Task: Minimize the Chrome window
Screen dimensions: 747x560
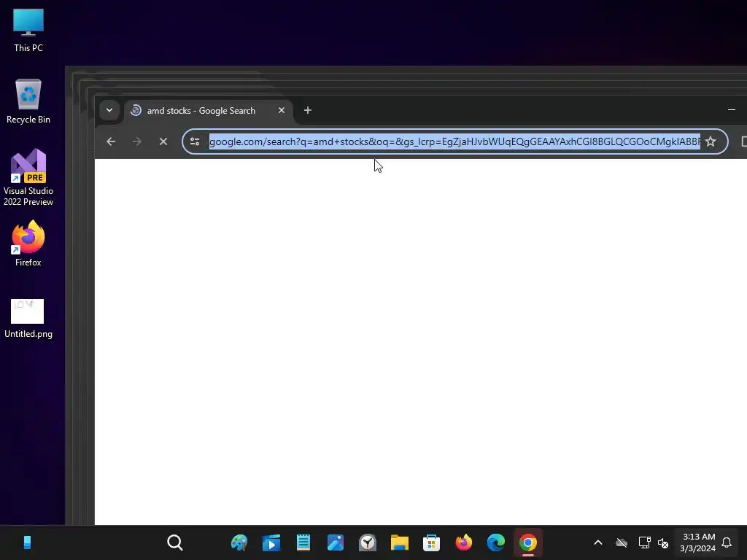Action: pyautogui.click(x=731, y=110)
